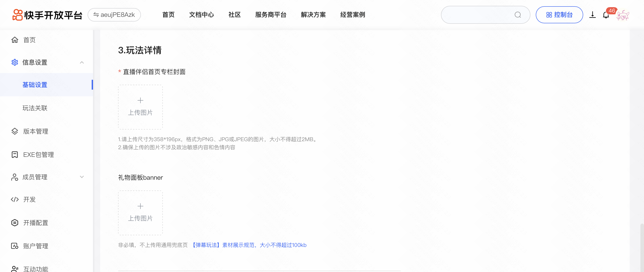Viewport: 644px width, 272px height.
Task: Open 账户管理 in the sidebar
Action: point(36,246)
